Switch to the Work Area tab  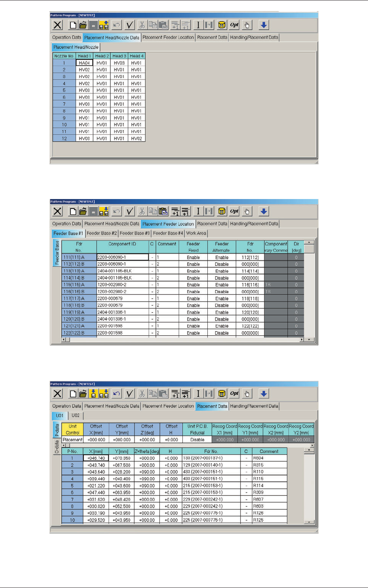[x=196, y=233]
